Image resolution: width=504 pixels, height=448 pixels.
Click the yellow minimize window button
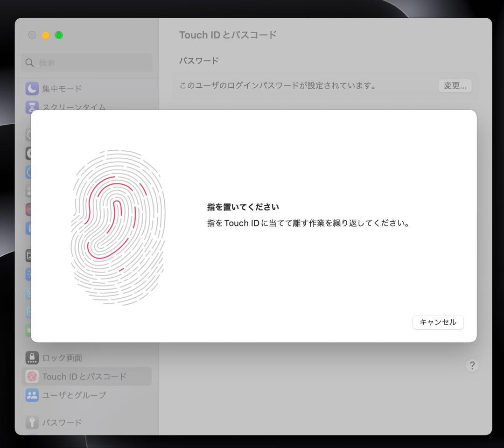pos(45,35)
